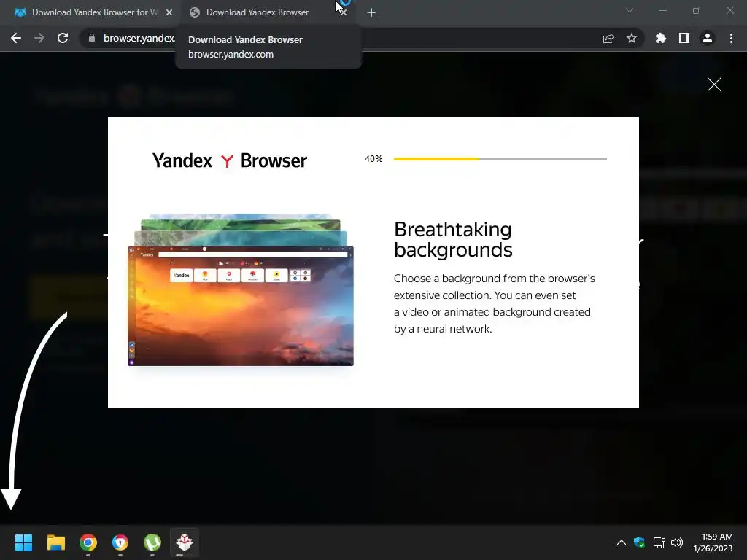This screenshot has height=560, width=747.
Task: Click the '40%' progress label
Action: click(x=373, y=158)
